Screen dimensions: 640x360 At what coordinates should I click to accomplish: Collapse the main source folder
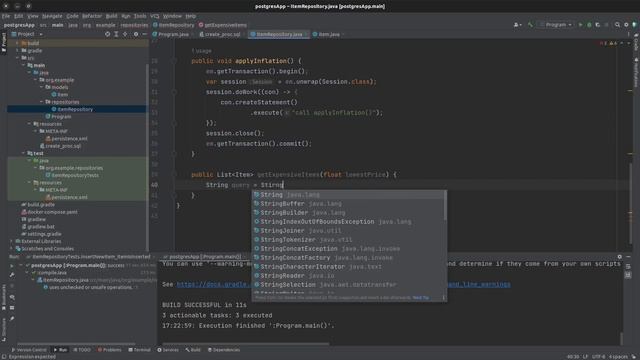[23, 65]
